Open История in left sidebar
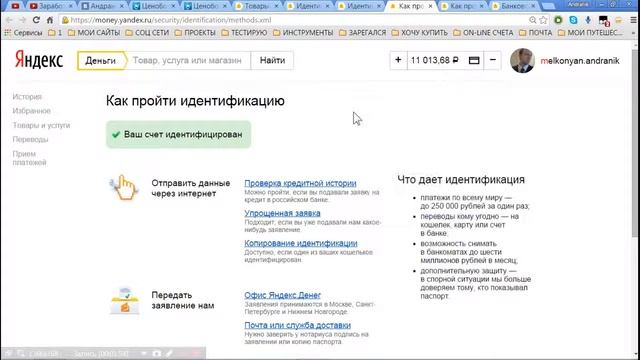Viewport: 640px width, 360px height. (x=27, y=97)
